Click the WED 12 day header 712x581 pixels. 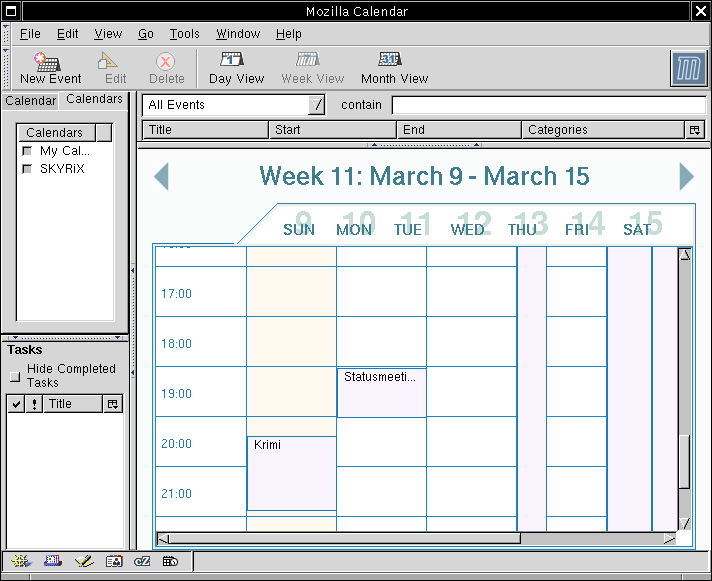[x=470, y=226]
